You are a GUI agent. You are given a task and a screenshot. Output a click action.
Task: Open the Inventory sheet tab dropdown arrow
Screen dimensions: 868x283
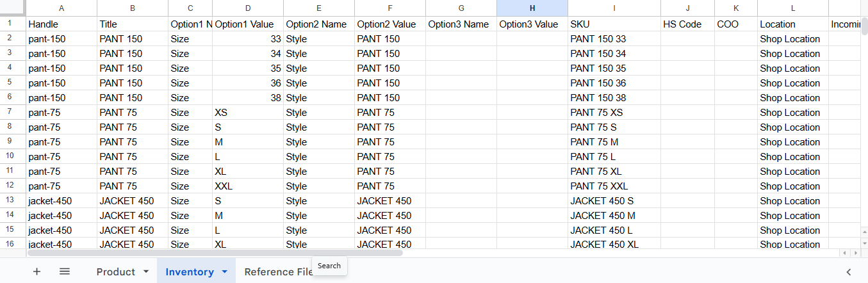pos(224,271)
